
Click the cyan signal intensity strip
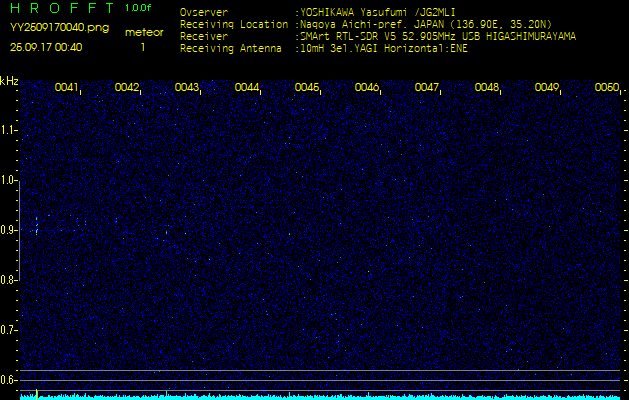pos(320,396)
